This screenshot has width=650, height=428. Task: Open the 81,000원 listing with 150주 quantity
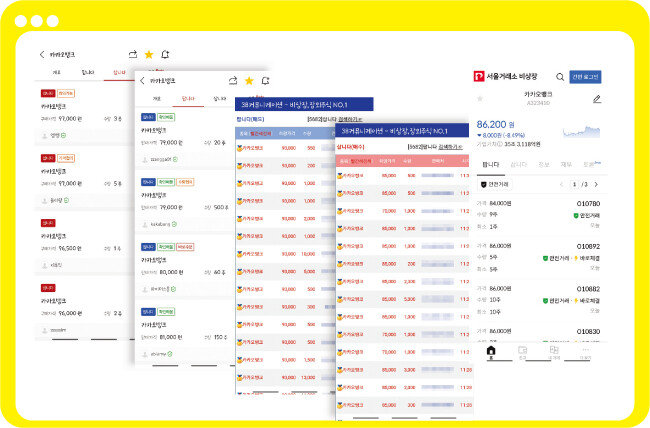click(x=185, y=333)
